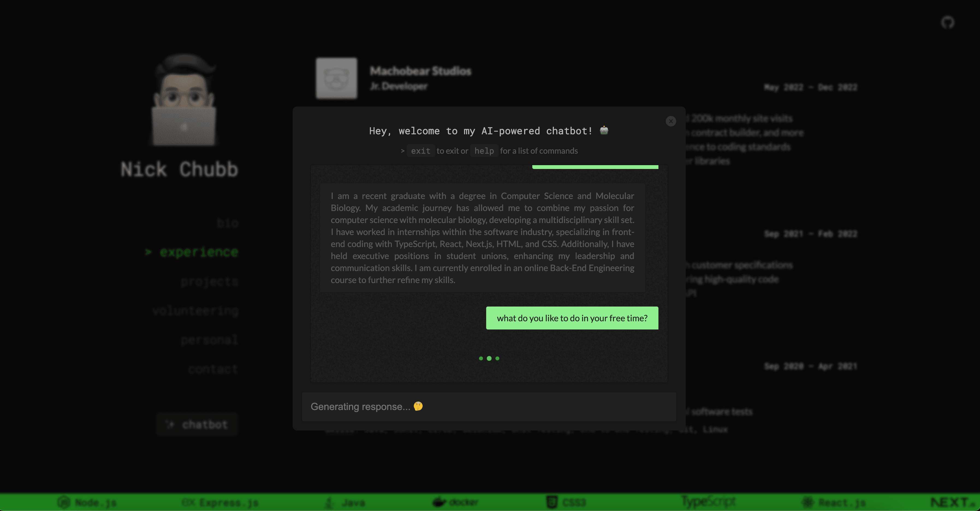Viewport: 980px width, 511px height.
Task: Go to the contact section
Action: point(213,369)
